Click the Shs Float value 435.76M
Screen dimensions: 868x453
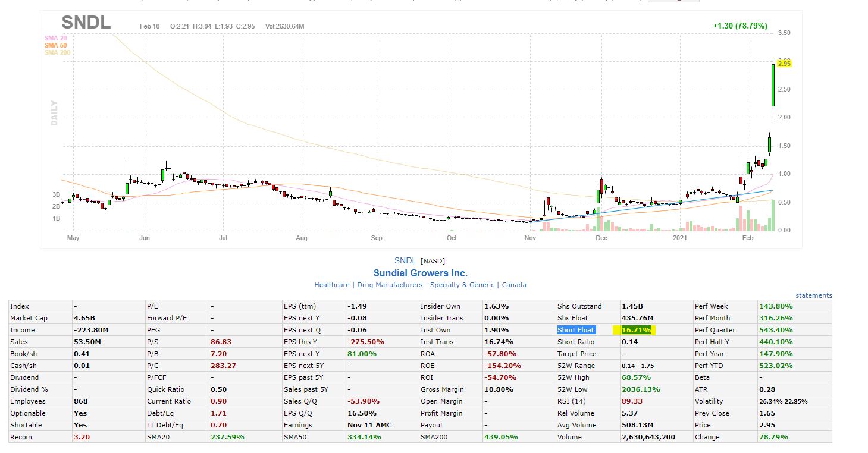tap(638, 318)
